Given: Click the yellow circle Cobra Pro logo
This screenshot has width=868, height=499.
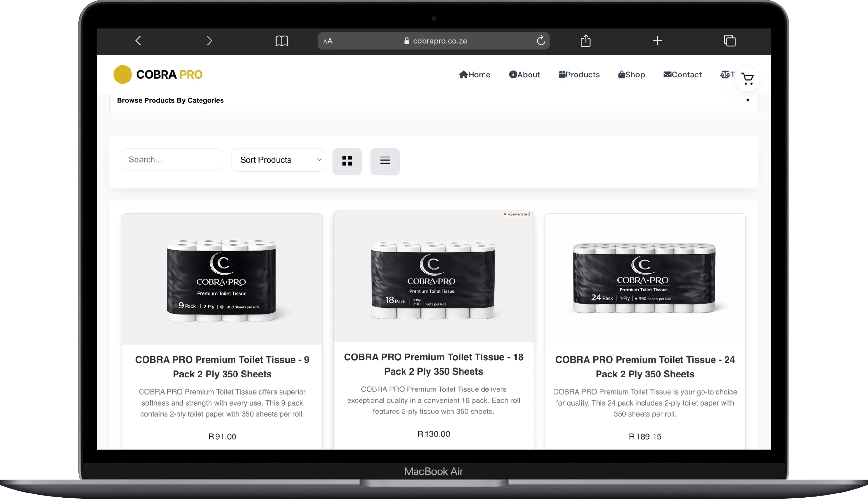Looking at the screenshot, I should coord(123,75).
